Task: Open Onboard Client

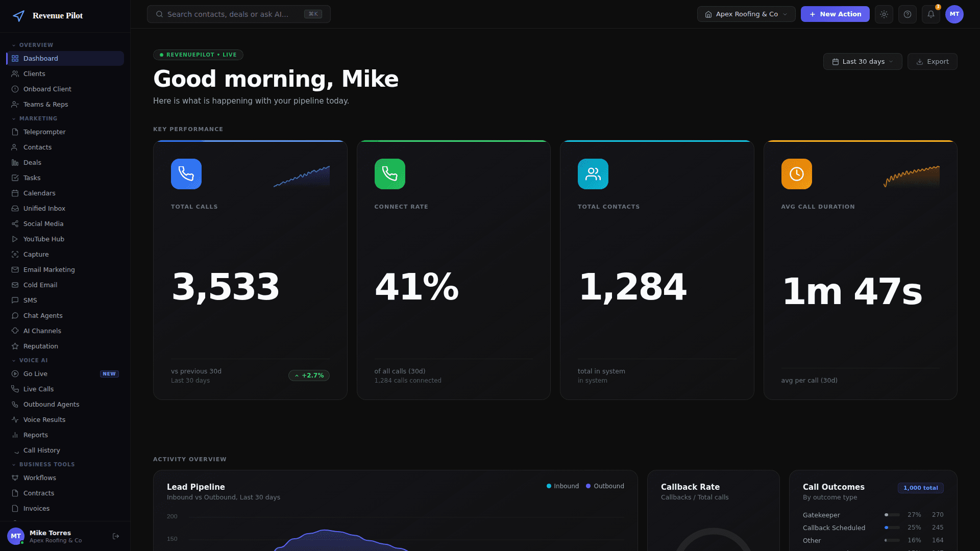Action: click(x=65, y=89)
